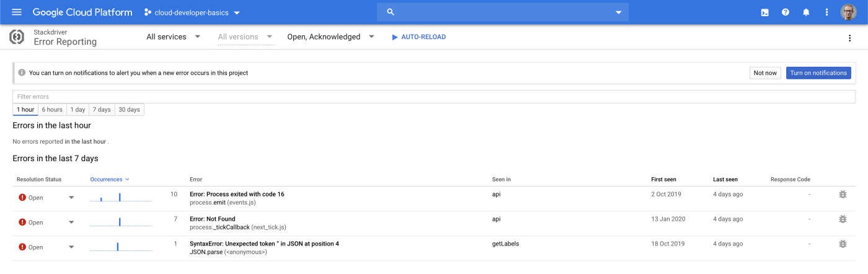Select the 30 days time range tab

[130, 110]
